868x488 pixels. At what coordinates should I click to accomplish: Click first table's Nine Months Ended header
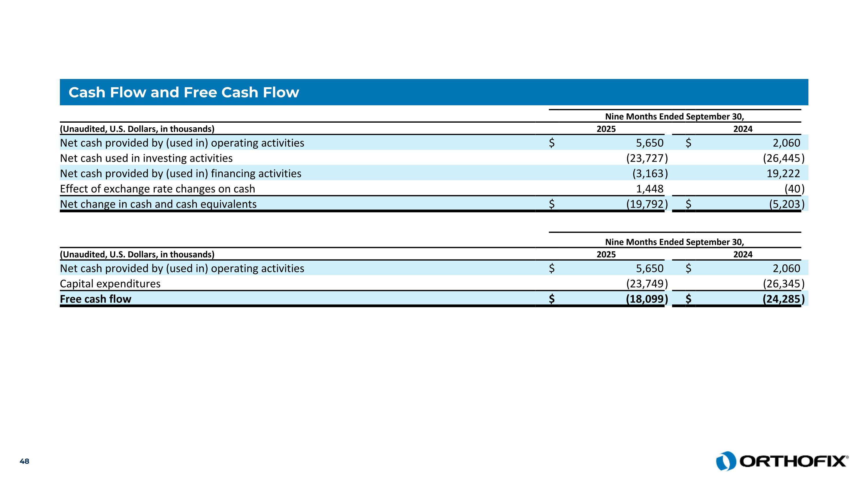[674, 117]
